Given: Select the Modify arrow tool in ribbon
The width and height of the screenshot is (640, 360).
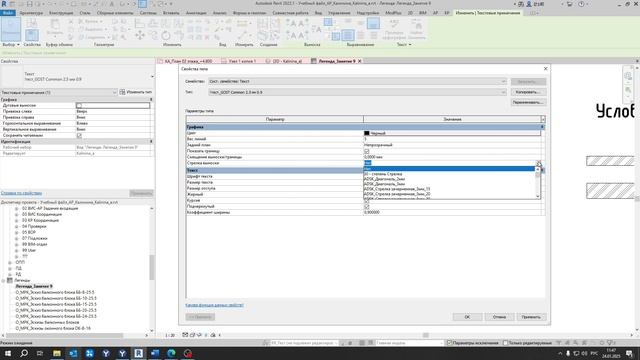Looking at the screenshot, I should (x=11, y=29).
